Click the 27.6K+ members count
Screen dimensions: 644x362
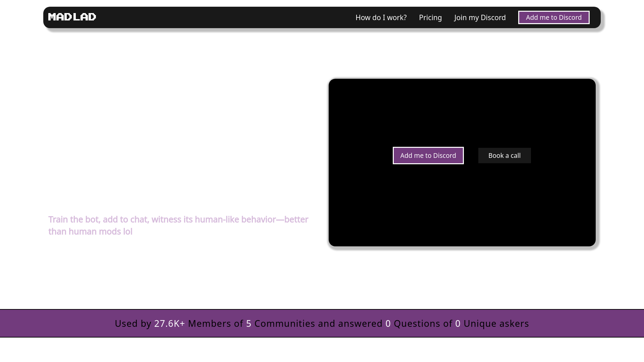coord(169,323)
